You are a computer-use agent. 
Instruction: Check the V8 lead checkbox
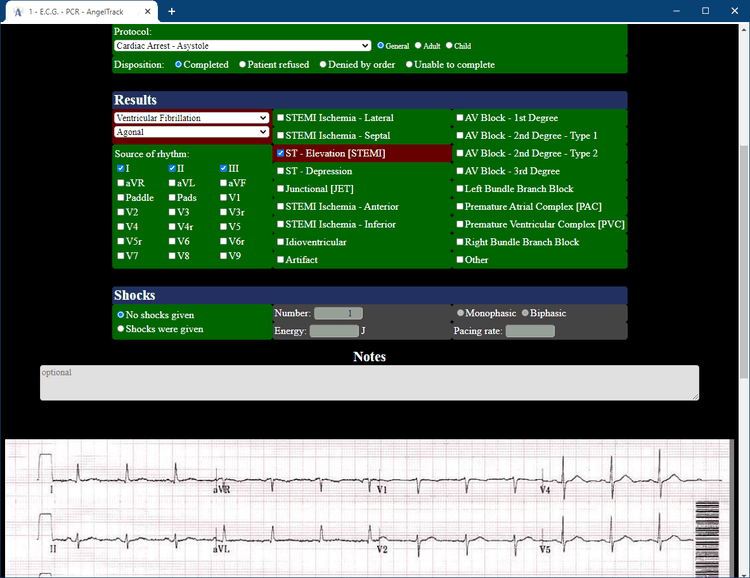click(x=172, y=256)
